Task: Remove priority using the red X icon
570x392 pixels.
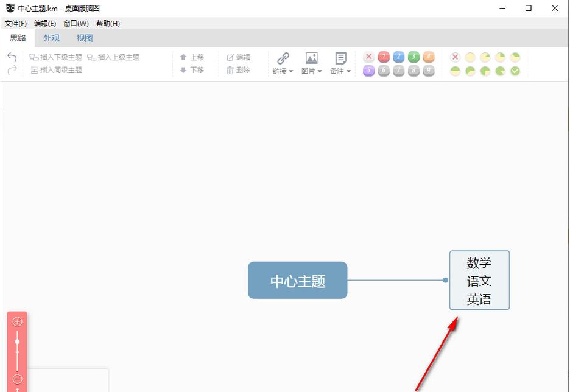Action: tap(369, 57)
